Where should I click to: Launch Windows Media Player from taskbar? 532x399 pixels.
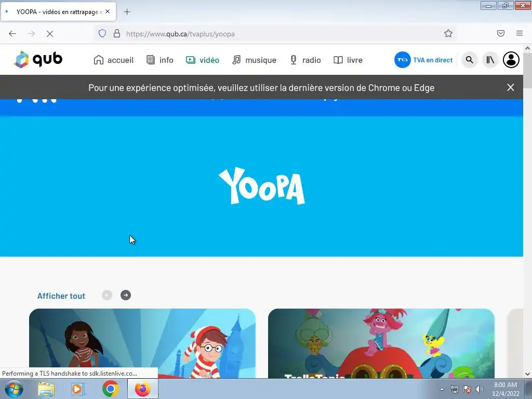(78, 389)
